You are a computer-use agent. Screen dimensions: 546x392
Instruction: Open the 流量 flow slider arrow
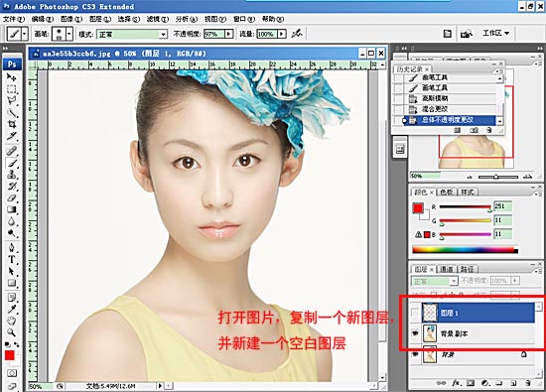(x=282, y=34)
